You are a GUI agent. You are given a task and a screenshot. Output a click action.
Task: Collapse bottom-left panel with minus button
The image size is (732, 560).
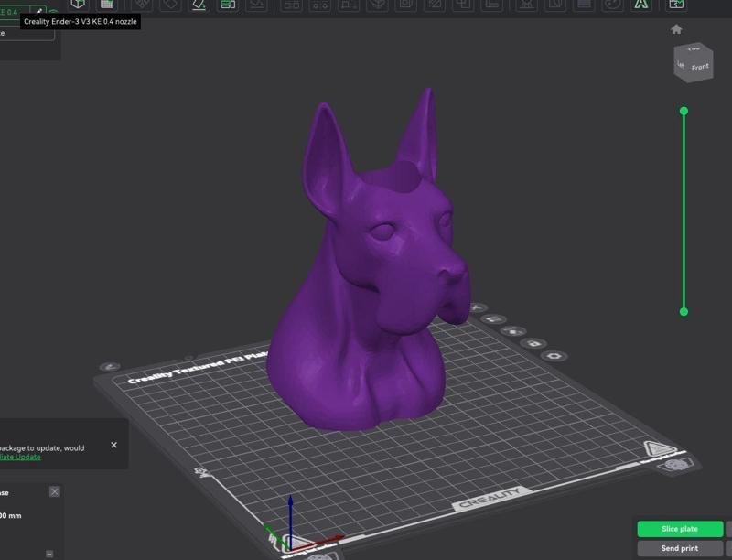coord(49,554)
